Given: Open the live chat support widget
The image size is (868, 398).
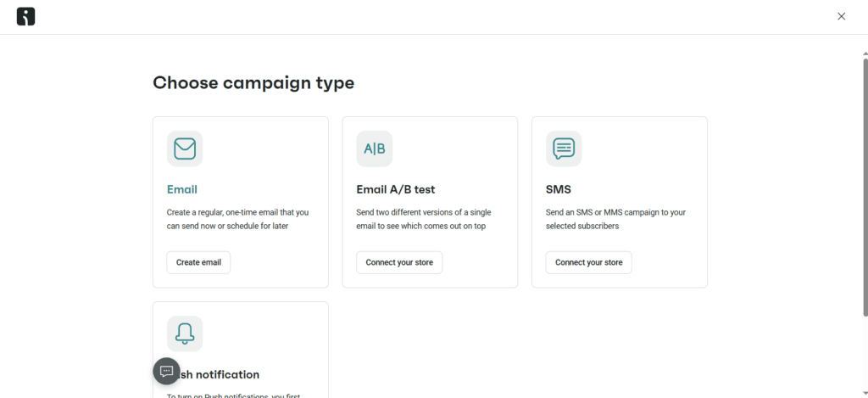Looking at the screenshot, I should pos(167,371).
